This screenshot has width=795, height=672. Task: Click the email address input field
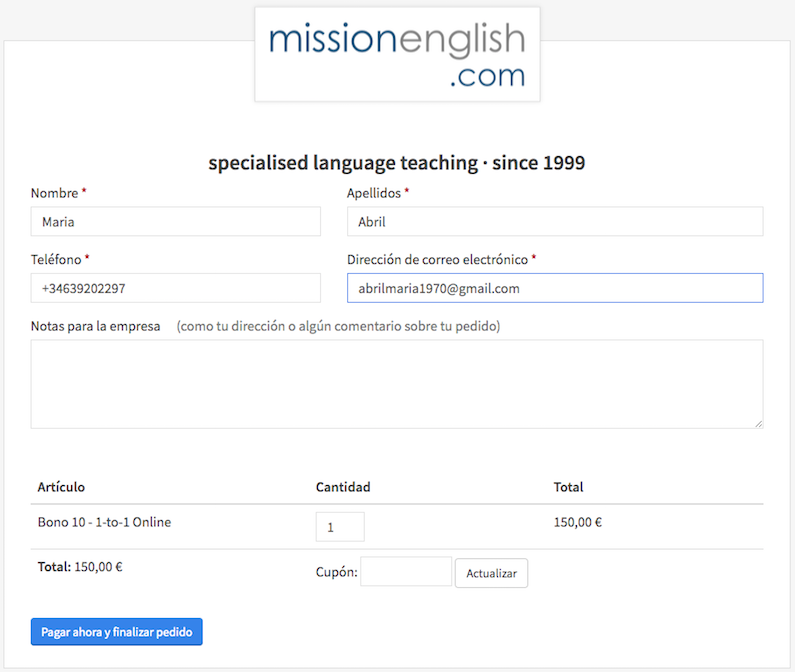pyautogui.click(x=554, y=288)
